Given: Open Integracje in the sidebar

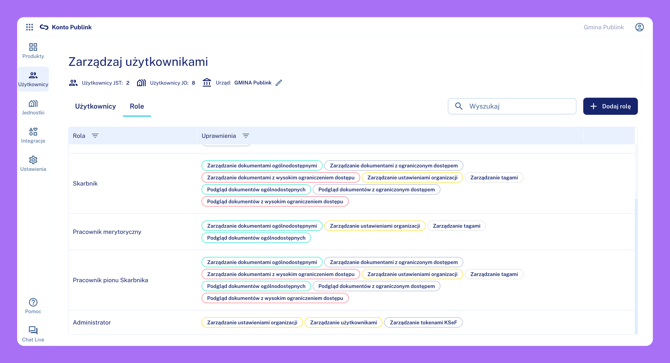Looking at the screenshot, I should point(33,135).
